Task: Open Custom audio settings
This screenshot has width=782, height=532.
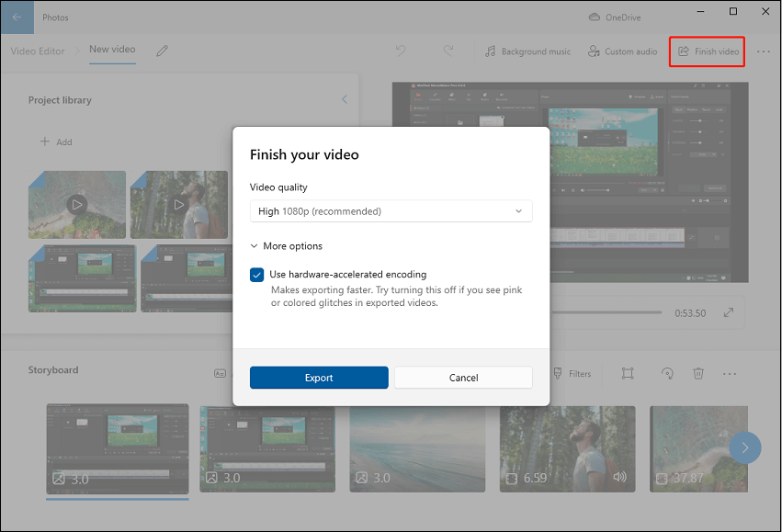Action: (622, 51)
